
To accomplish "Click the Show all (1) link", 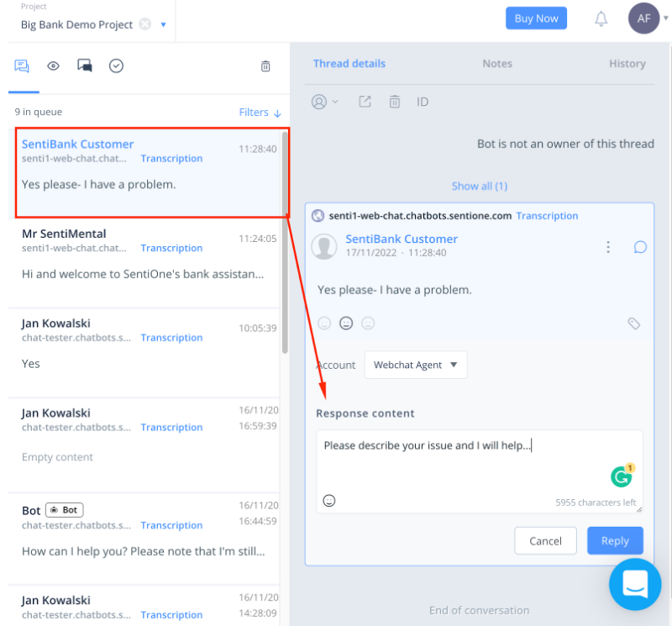I will pos(479,186).
